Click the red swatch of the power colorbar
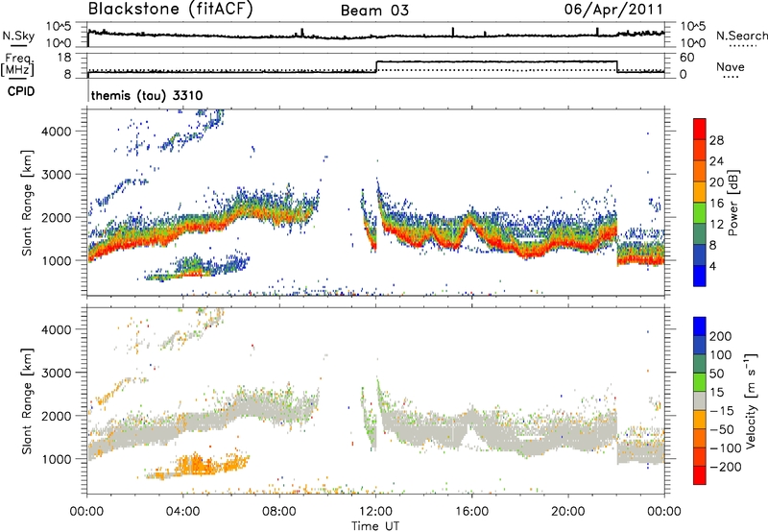Image resolution: width=768 pixels, height=532 pixels. [700, 129]
